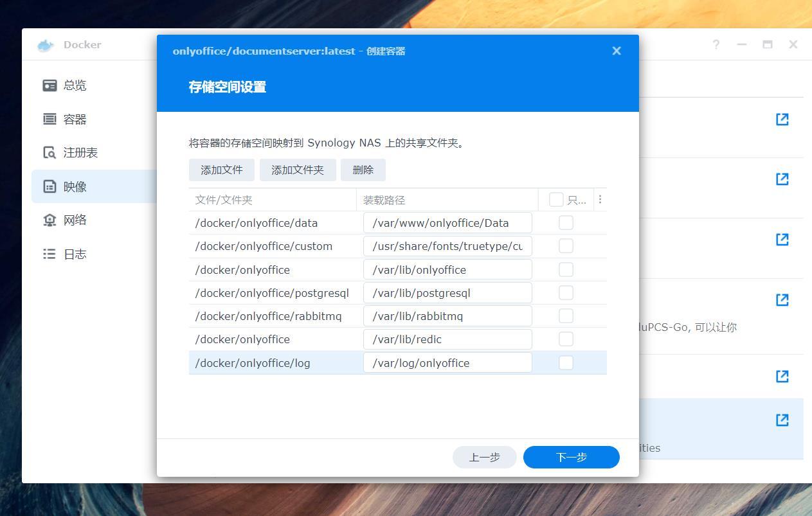Open the 网络 (Network) sidebar icon
Image resolution: width=812 pixels, height=516 pixels.
tap(49, 220)
